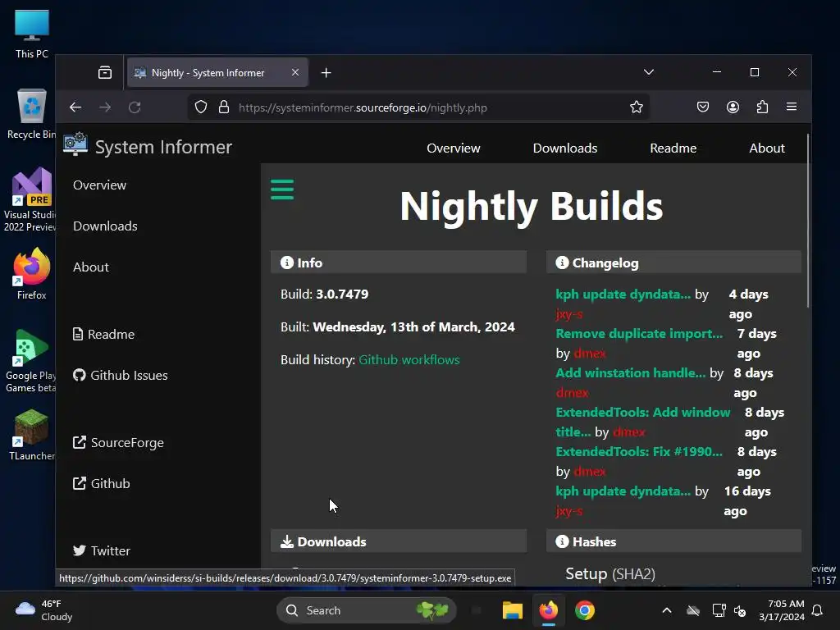Expand the hidden system tray icons chevron
This screenshot has height=630, width=840.
(x=667, y=610)
